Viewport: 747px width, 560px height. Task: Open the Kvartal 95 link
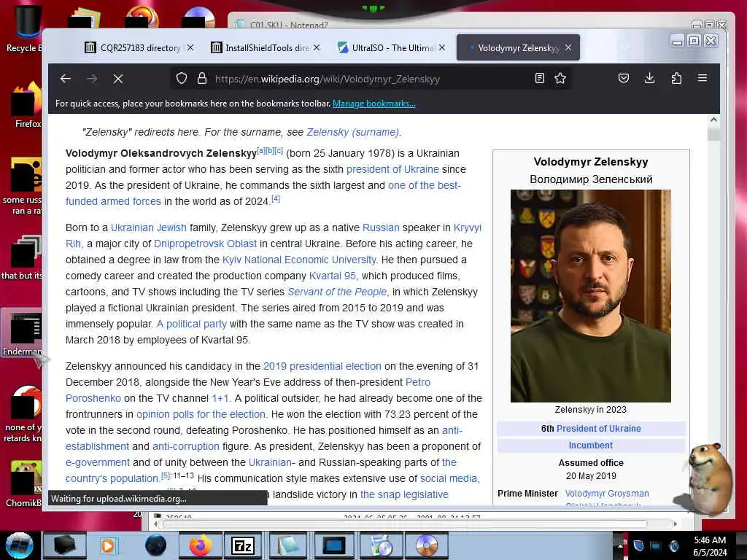click(x=333, y=276)
